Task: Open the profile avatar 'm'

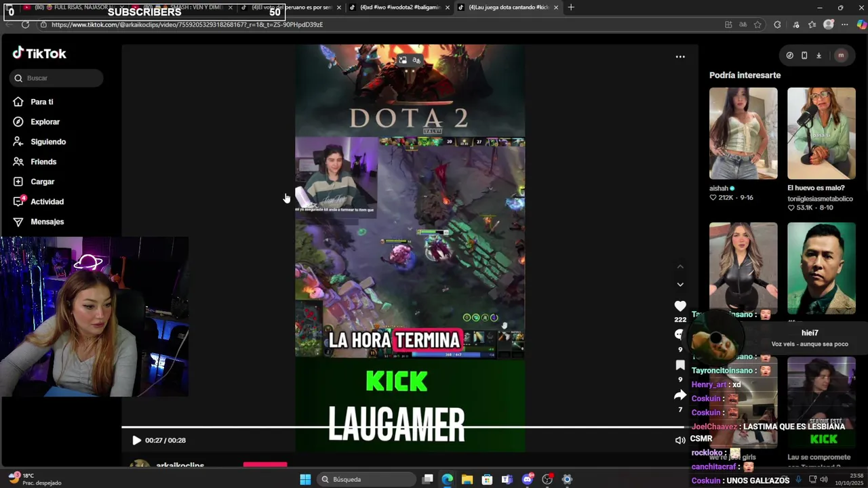Action: click(841, 56)
